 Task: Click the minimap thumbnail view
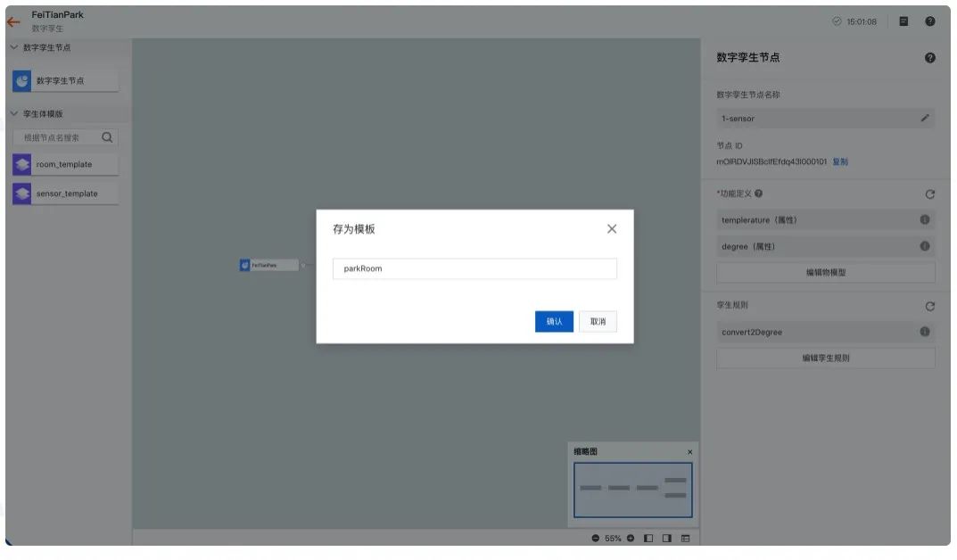coord(633,490)
